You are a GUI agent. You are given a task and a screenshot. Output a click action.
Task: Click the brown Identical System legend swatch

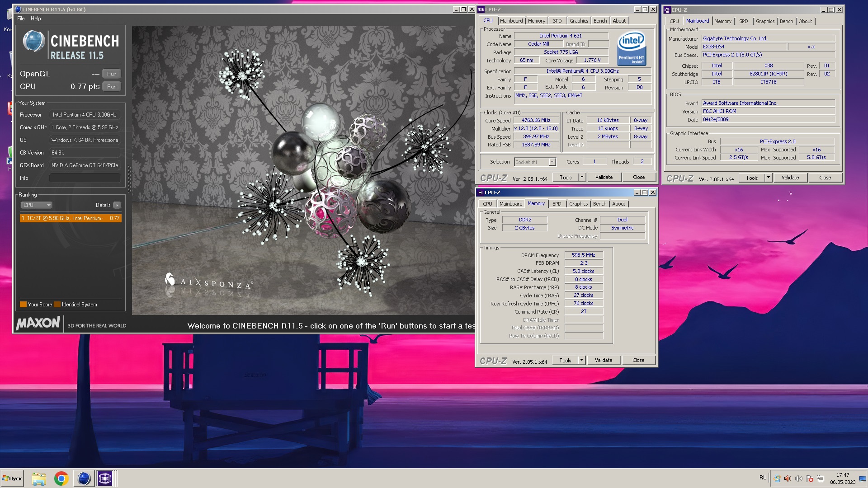click(x=57, y=305)
